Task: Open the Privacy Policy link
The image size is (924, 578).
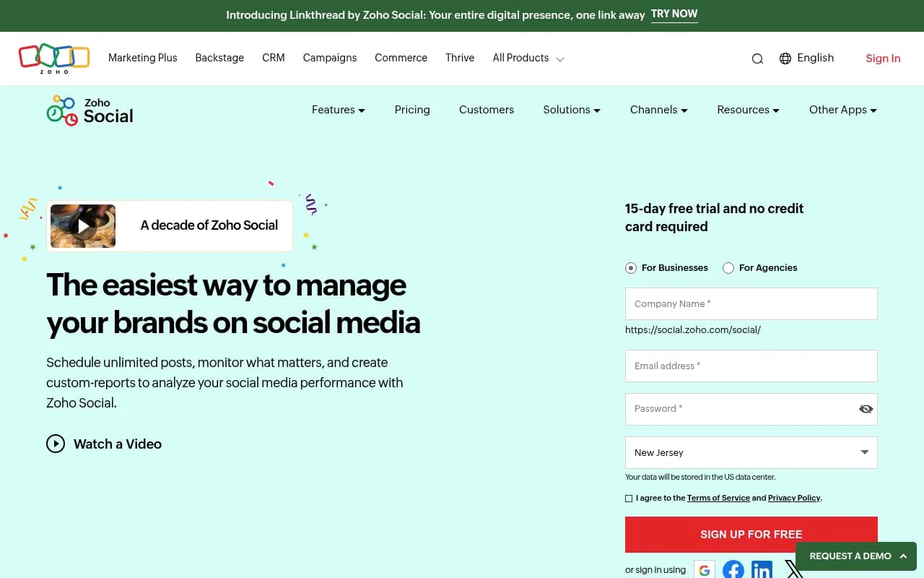Action: pos(794,498)
